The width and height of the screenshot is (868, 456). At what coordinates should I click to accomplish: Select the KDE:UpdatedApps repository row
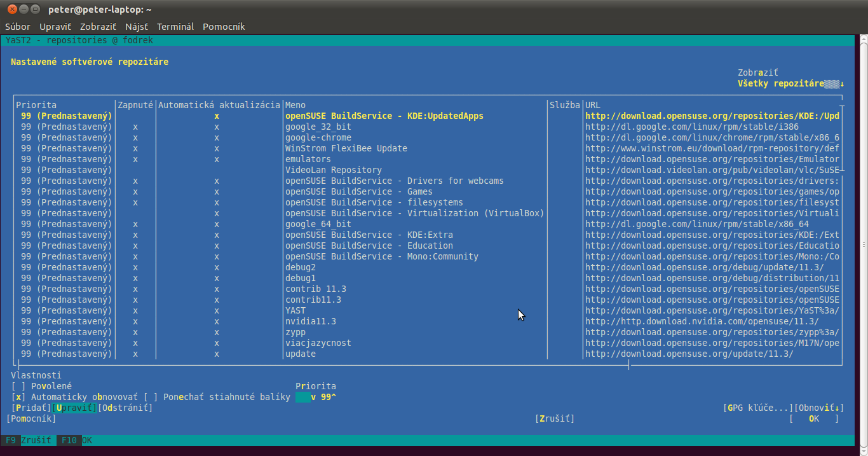428,116
